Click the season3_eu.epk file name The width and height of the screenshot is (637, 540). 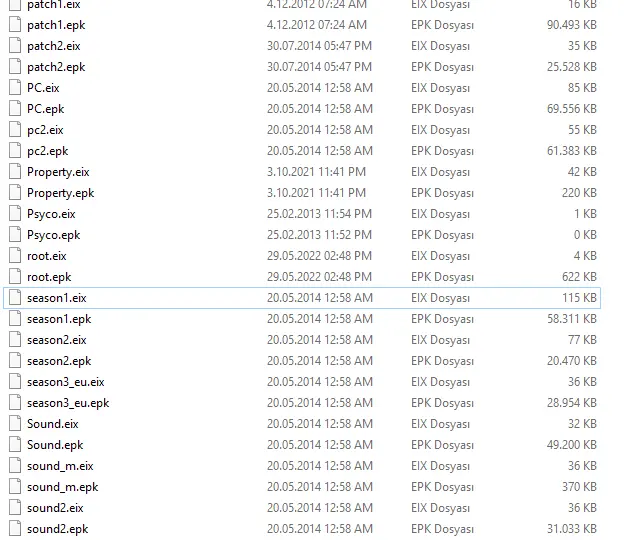tap(68, 403)
